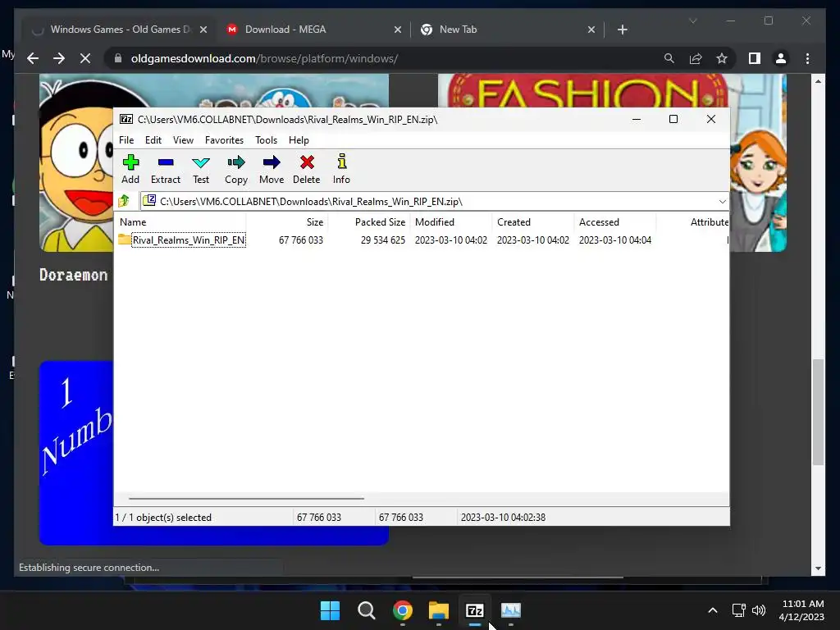Close the New Tab browser tab
The width and height of the screenshot is (840, 630).
click(591, 30)
